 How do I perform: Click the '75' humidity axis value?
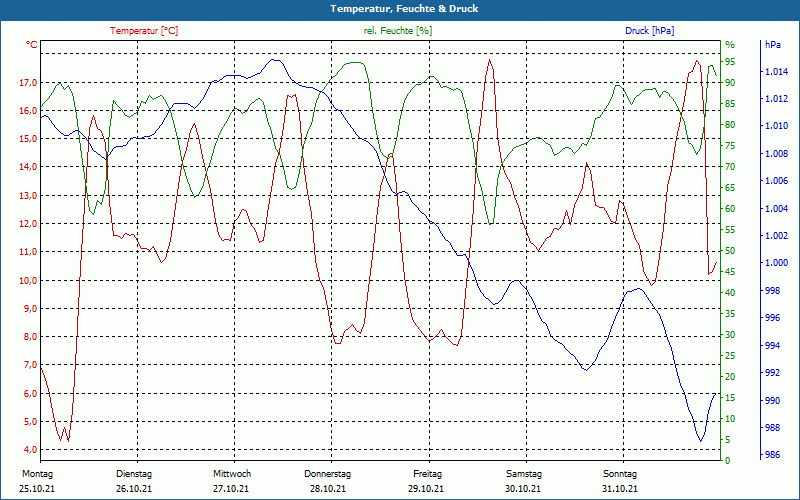coord(730,146)
